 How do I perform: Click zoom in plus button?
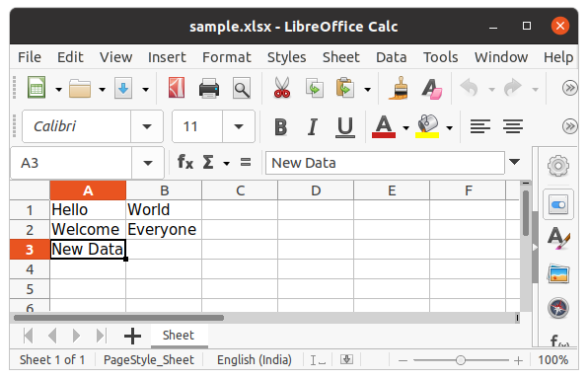[x=518, y=360]
